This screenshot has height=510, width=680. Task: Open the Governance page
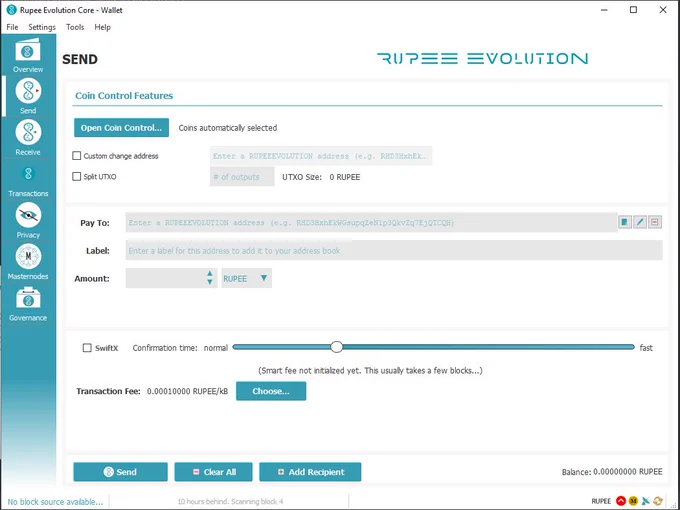pyautogui.click(x=28, y=304)
